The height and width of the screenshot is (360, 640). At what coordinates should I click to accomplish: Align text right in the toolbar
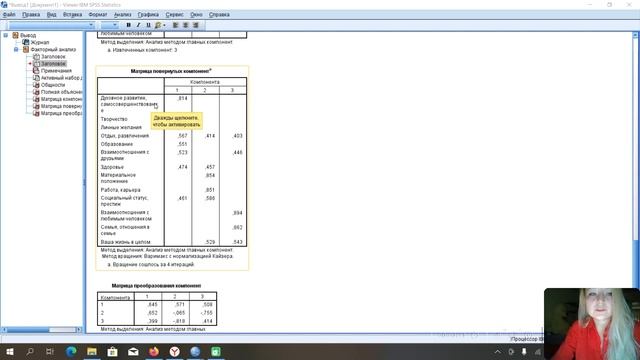click(196, 25)
